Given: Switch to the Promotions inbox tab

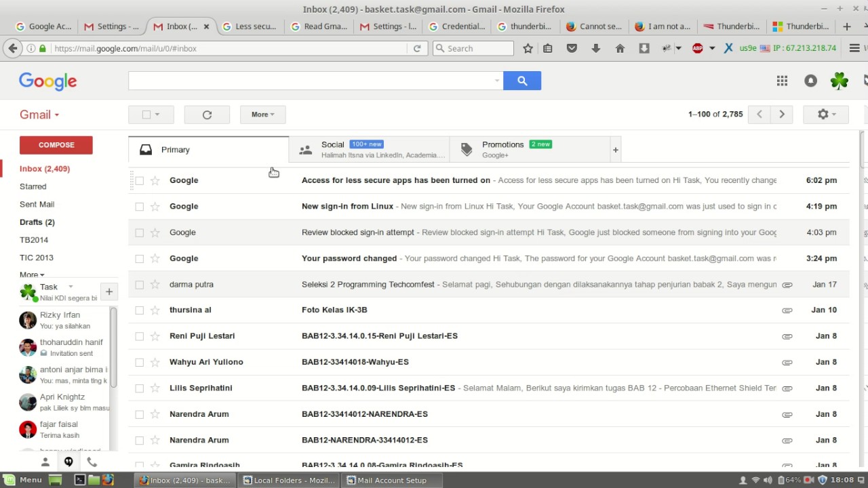Looking at the screenshot, I should click(x=530, y=150).
